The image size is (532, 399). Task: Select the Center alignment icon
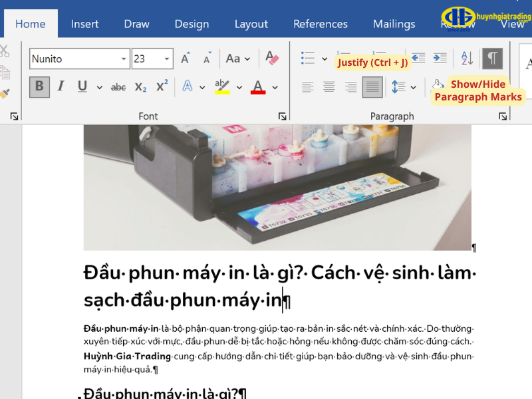coord(329,87)
